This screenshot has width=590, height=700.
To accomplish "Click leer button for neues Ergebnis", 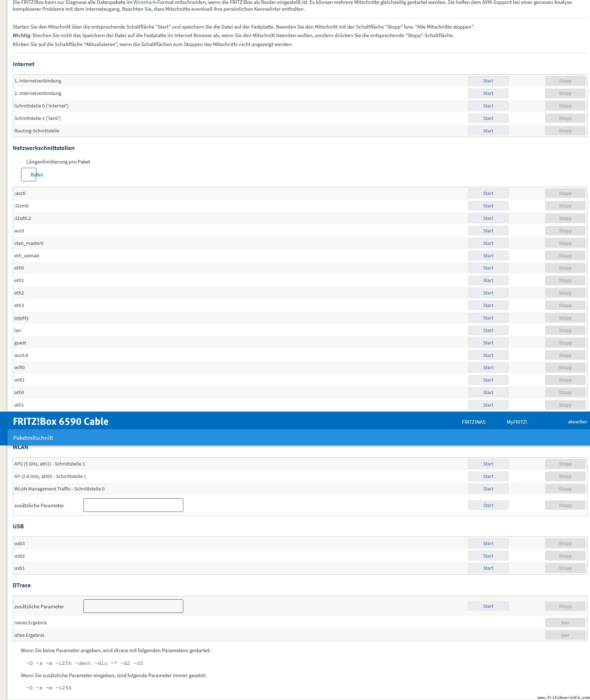I will pyautogui.click(x=565, y=623).
